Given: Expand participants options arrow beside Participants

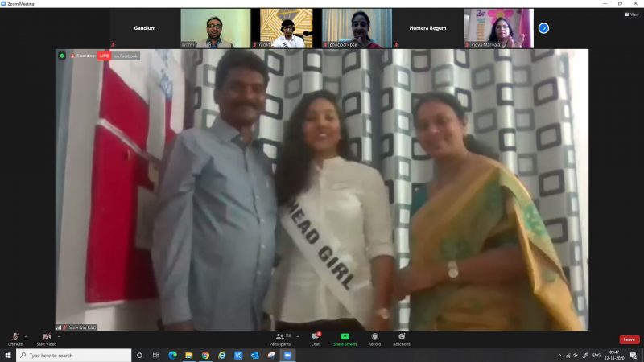Looking at the screenshot, I should 298,335.
